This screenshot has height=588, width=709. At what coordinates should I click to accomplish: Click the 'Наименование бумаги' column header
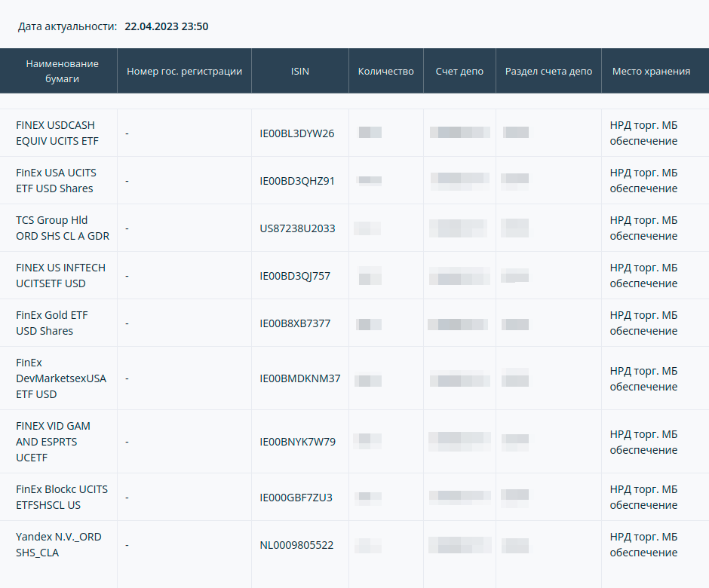[62, 72]
